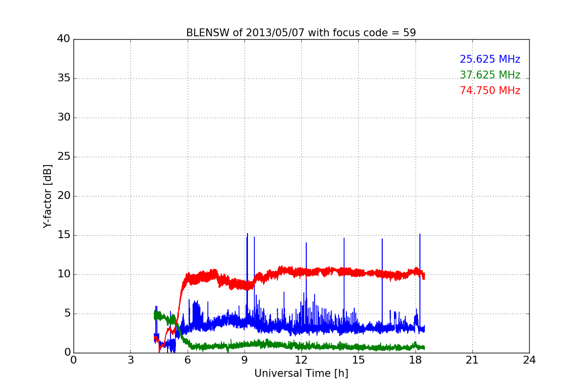
Task: Select the blue 25.625 MHz legend label
Action: click(x=490, y=59)
